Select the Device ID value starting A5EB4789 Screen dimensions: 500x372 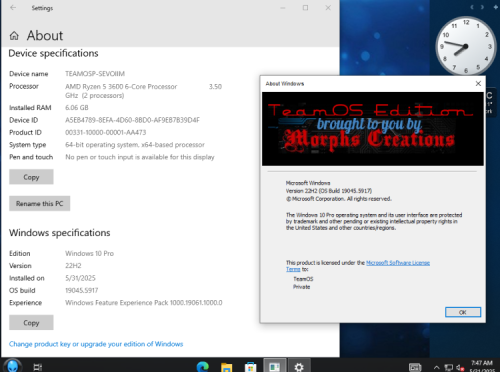point(132,120)
